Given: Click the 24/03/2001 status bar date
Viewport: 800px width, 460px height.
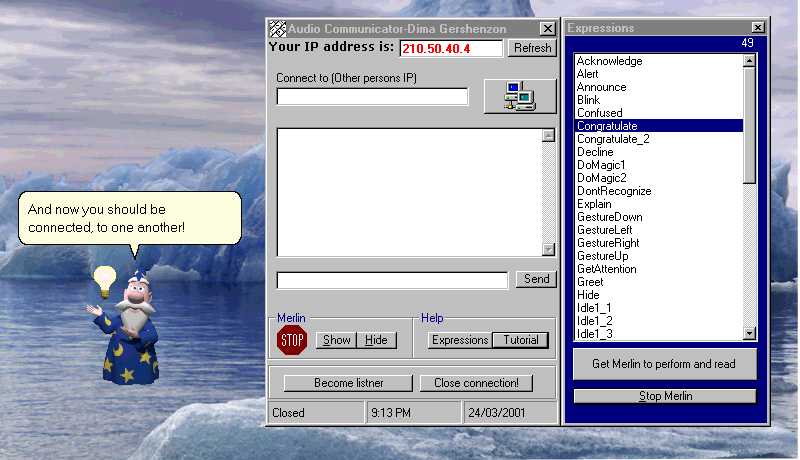Looking at the screenshot, I should [510, 413].
